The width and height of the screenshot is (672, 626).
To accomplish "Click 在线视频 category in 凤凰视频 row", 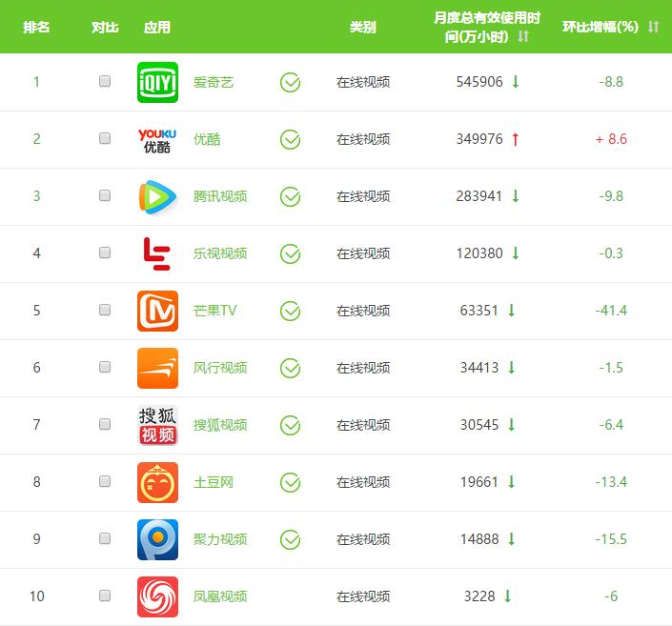I will (363, 596).
